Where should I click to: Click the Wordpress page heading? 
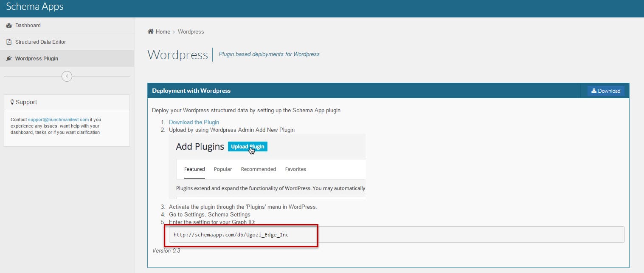pos(177,55)
